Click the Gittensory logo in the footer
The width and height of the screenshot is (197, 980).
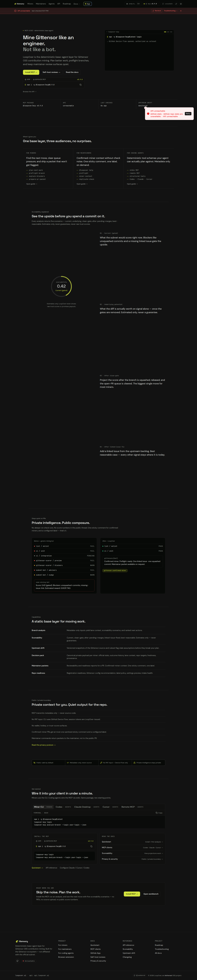pyautogui.click(x=22, y=942)
